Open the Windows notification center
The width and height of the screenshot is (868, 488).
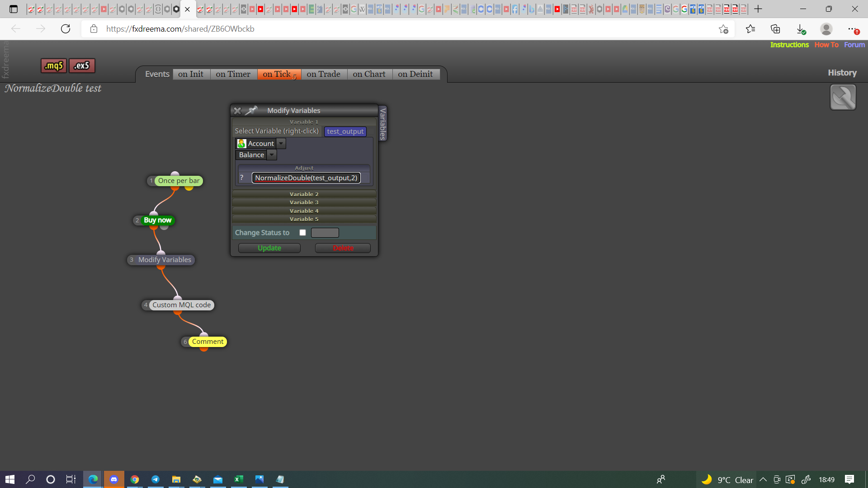pos(849,479)
